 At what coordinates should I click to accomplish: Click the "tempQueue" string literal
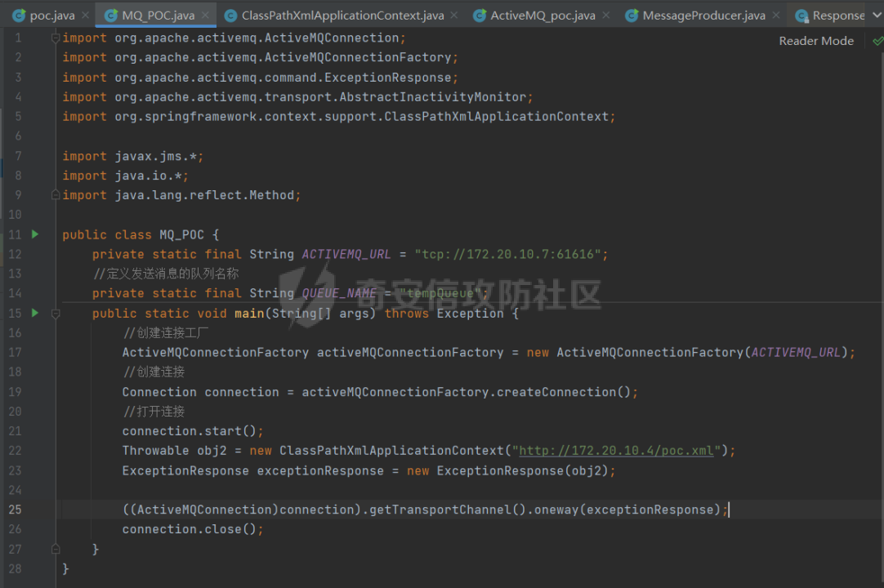point(440,293)
